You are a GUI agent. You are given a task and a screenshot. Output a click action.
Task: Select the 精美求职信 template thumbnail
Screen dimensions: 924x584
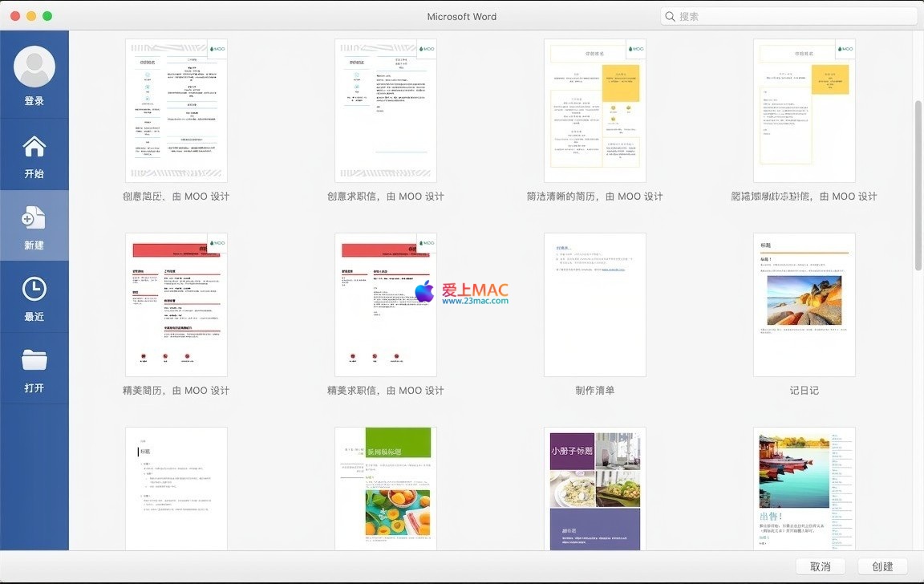386,305
